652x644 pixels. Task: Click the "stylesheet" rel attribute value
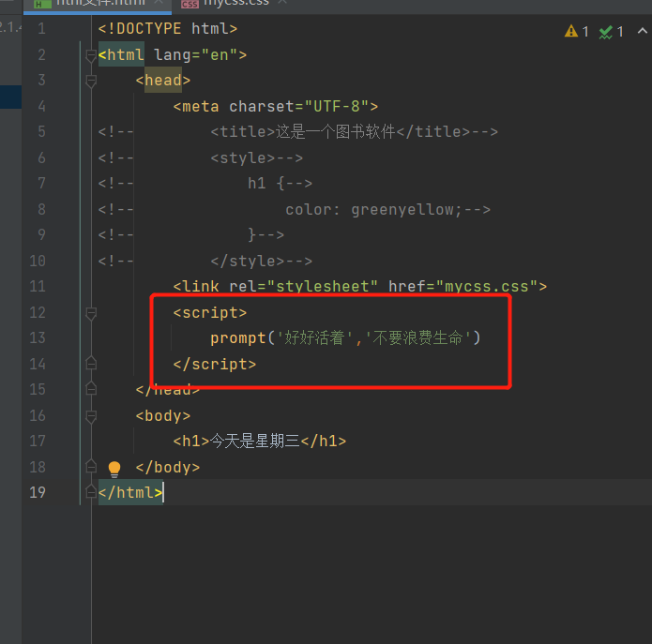(323, 286)
